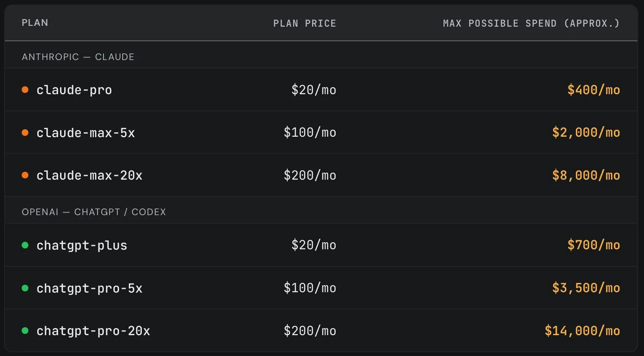Click the green dot beside chatgpt-pro-20x
644x356 pixels.
click(x=25, y=331)
